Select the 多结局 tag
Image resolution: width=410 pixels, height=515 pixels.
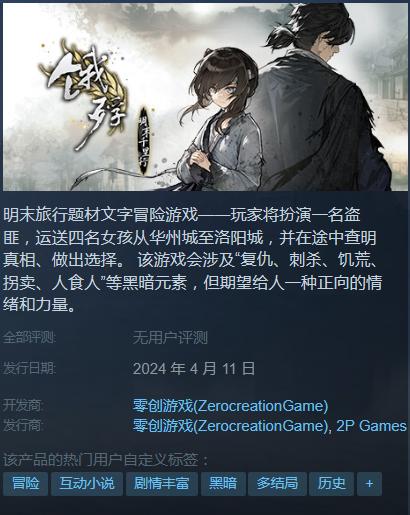click(x=277, y=483)
